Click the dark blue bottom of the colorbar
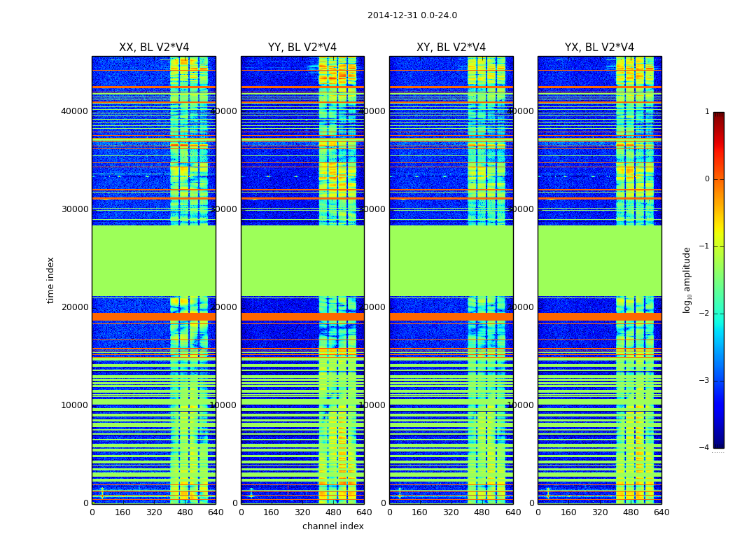Screen dimensions: 735x560 pyautogui.click(x=718, y=444)
